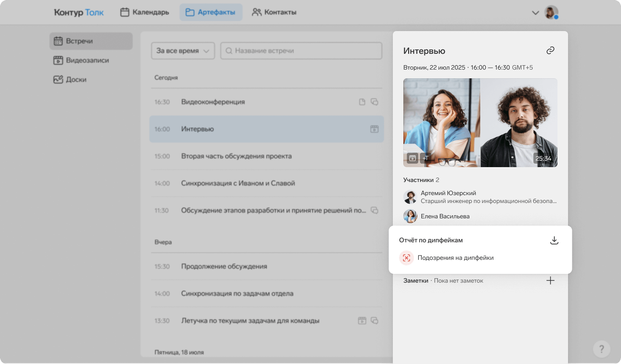The width and height of the screenshot is (621, 364).
Task: Open the Артефакты tab
Action: 211,12
